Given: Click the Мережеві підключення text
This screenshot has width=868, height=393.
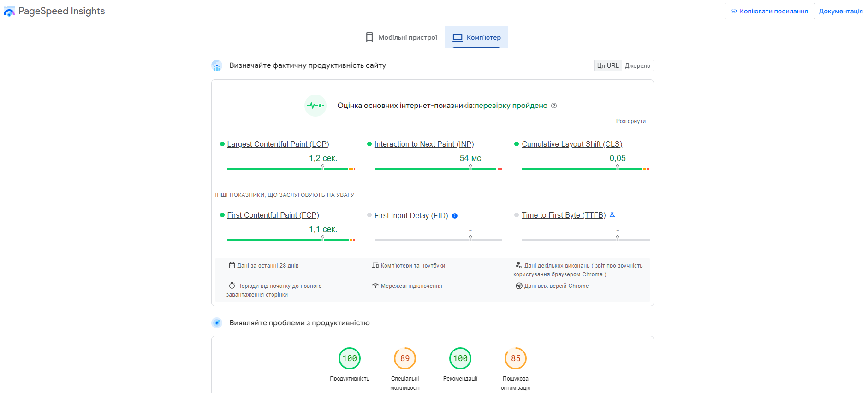Looking at the screenshot, I should (x=411, y=286).
